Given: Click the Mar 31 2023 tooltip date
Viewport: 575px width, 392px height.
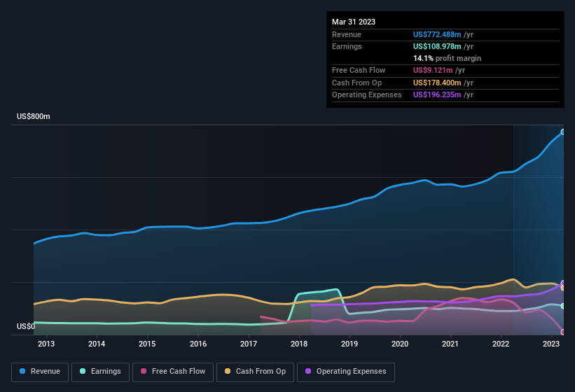Looking at the screenshot, I should point(354,22).
